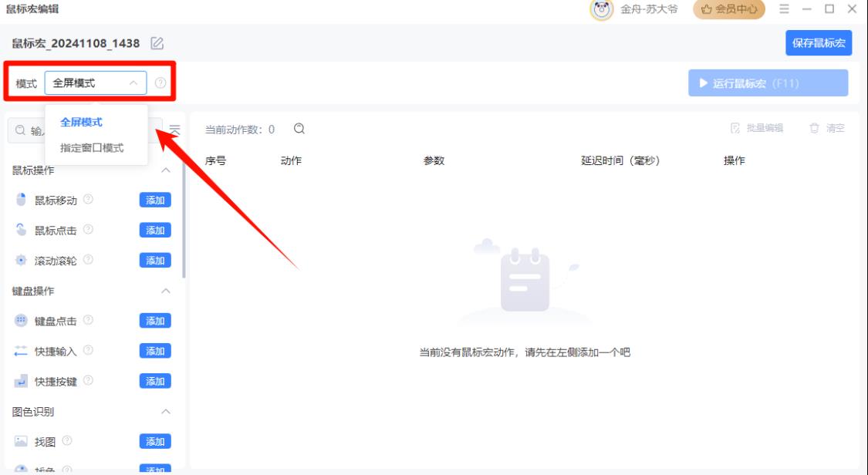The width and height of the screenshot is (868, 475).
Task: Add 鼠标移动 action
Action: (155, 200)
